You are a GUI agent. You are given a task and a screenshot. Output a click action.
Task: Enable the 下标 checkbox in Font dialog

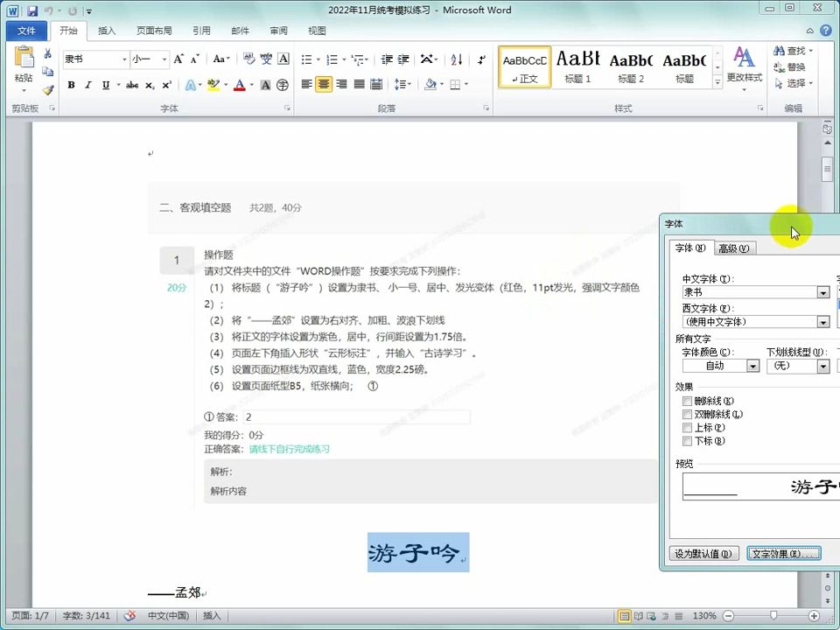[687, 441]
